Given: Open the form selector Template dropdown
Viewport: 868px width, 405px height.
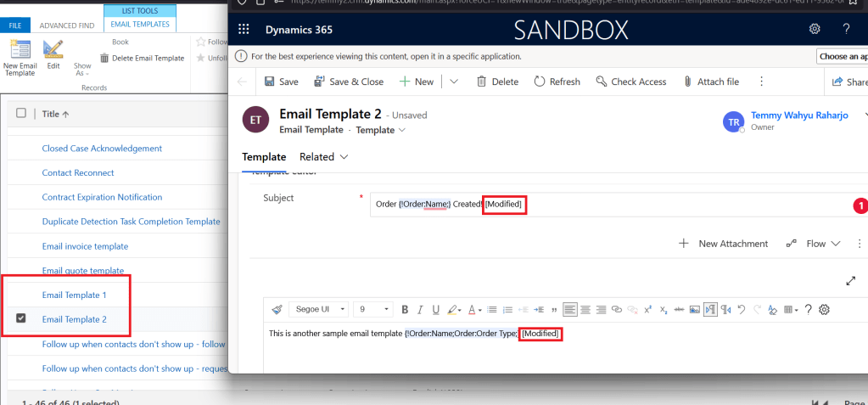Looking at the screenshot, I should pos(381,130).
